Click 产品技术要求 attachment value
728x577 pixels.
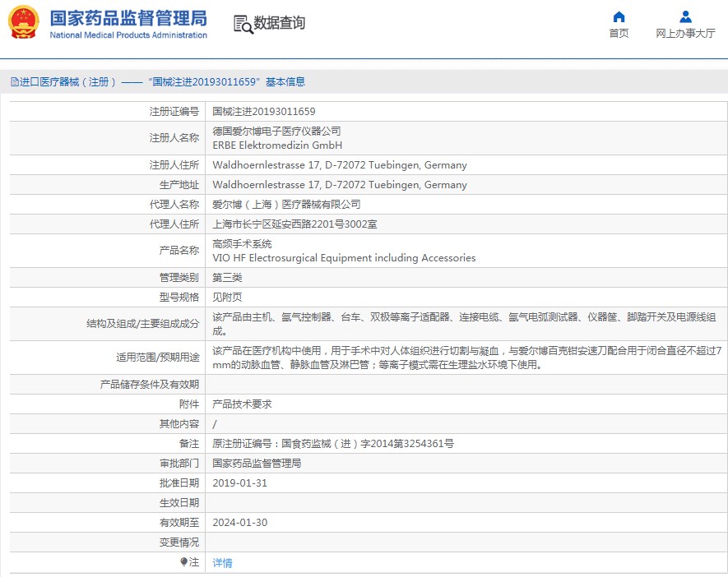(x=242, y=404)
